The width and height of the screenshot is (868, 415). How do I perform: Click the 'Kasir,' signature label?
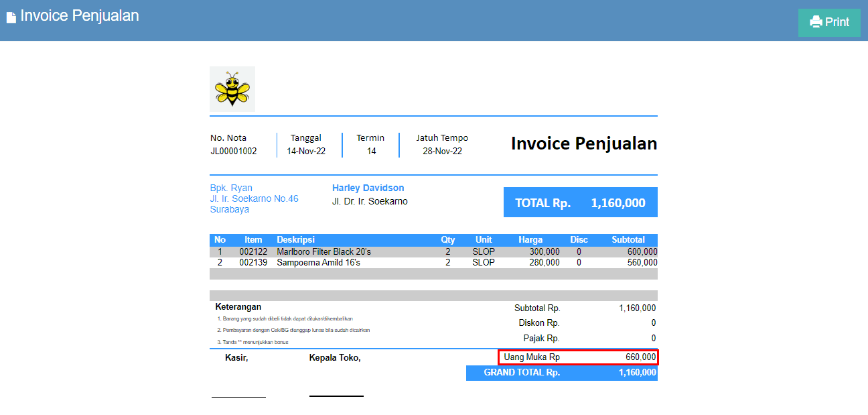(x=236, y=358)
